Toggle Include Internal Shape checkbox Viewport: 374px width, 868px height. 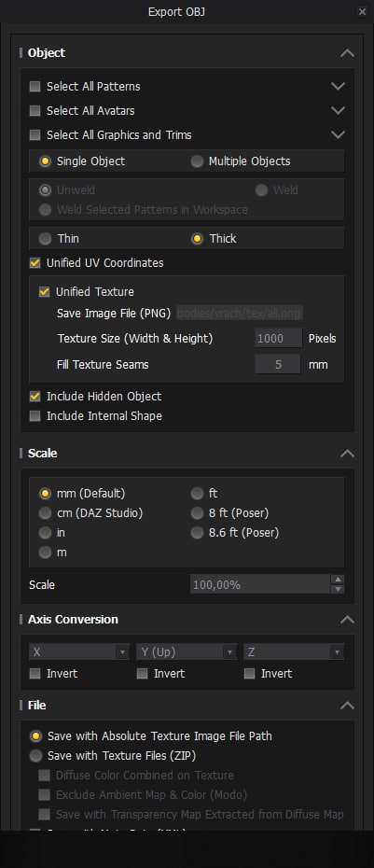pos(35,416)
